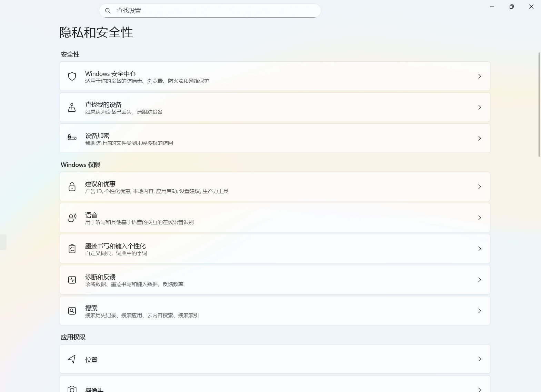Screen dimensions: 541x392
Task: Expand the Windows 安全中心 chevron
Action: coord(480,76)
